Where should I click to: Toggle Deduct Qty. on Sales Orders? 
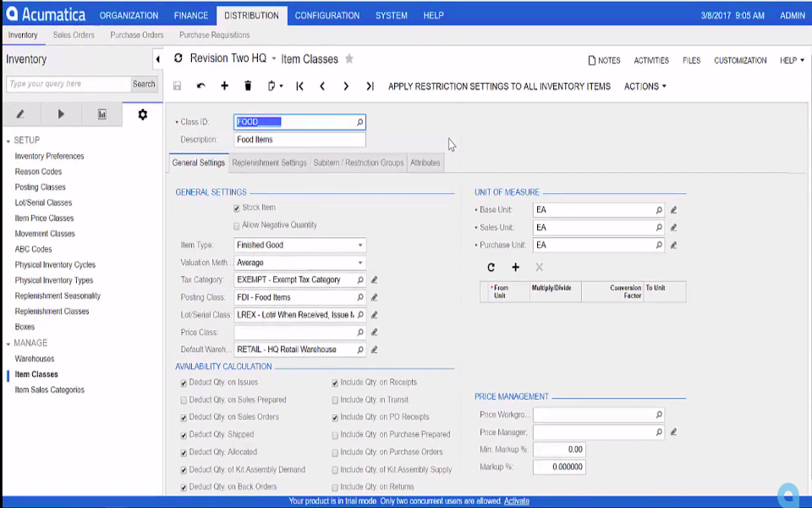point(184,417)
